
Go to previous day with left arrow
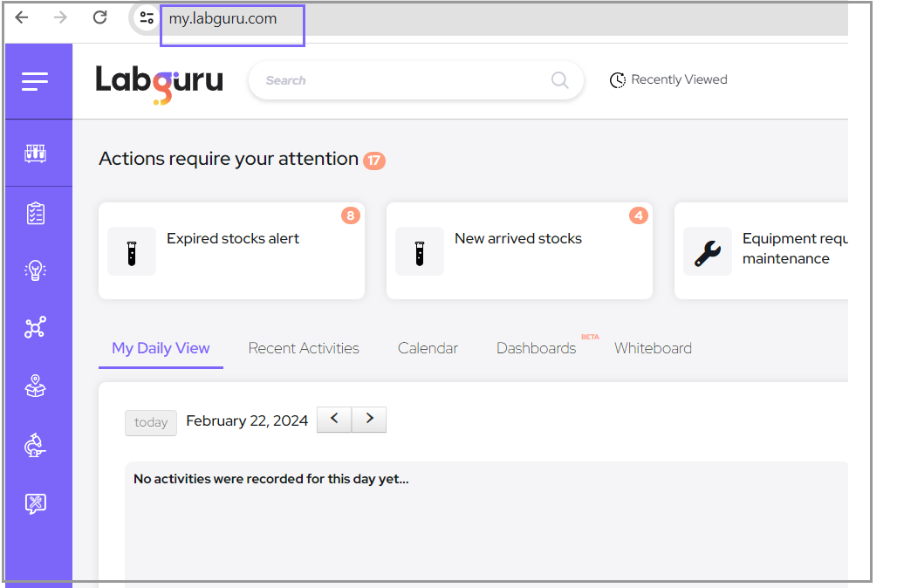coord(334,420)
